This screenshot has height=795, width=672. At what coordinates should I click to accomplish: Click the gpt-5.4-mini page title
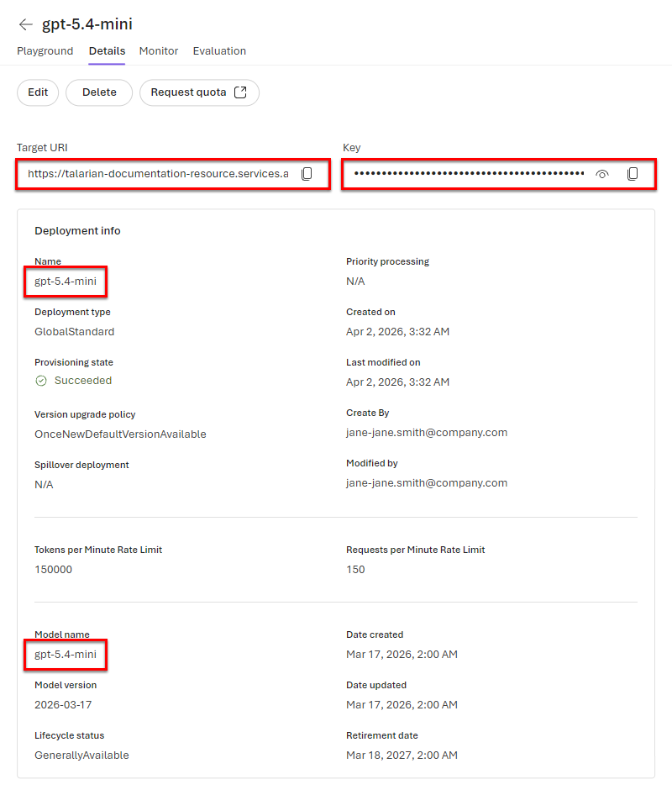(x=87, y=24)
